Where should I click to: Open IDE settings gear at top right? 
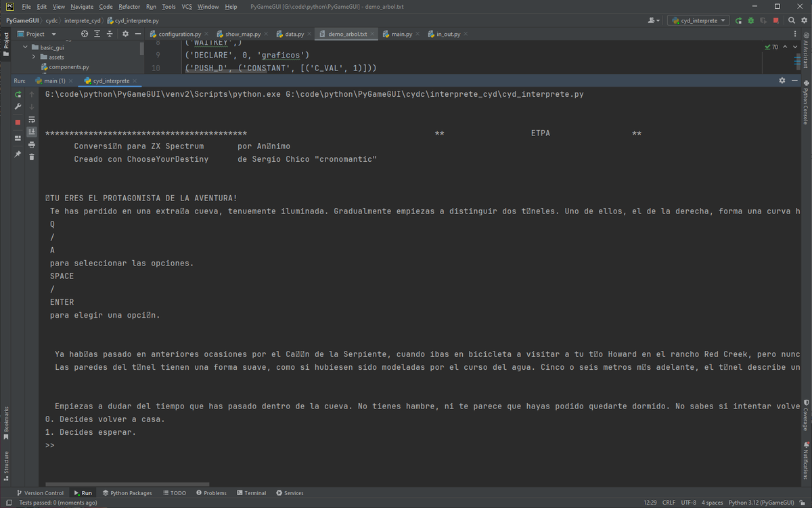[804, 20]
